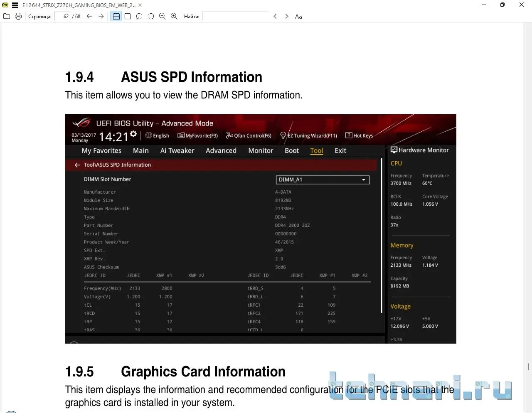The width and height of the screenshot is (532, 413).
Task: Close the E12644_STRIX_Z270H document tab
Action: (140, 5)
